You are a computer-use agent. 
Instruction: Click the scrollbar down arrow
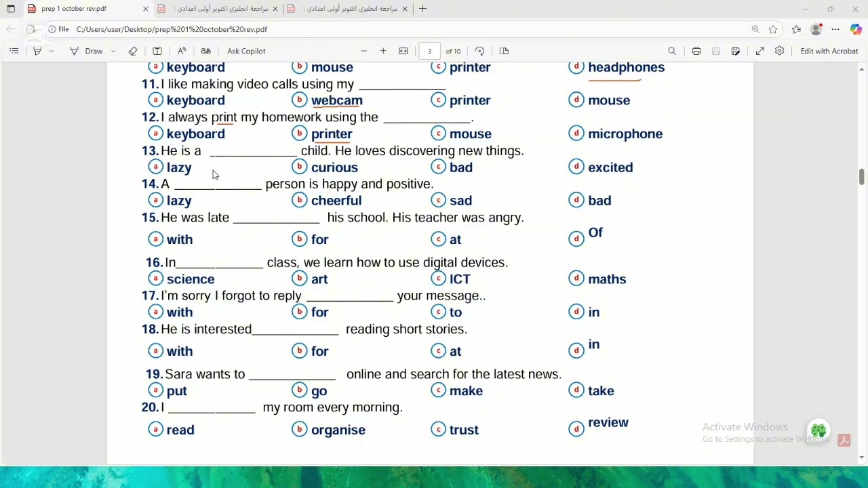pos(862,457)
